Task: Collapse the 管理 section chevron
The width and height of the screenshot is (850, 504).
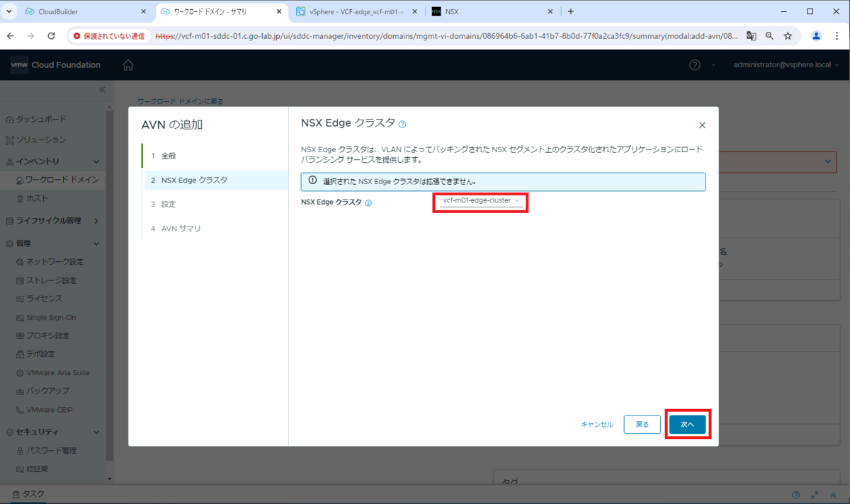Action: [97, 244]
